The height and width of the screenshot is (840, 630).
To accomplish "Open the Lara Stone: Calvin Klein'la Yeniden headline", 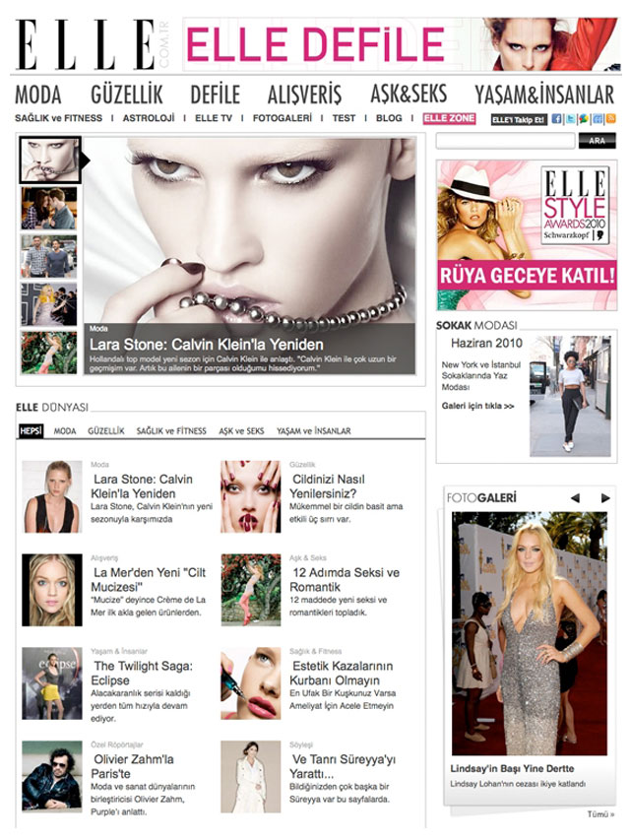I will click(x=207, y=344).
